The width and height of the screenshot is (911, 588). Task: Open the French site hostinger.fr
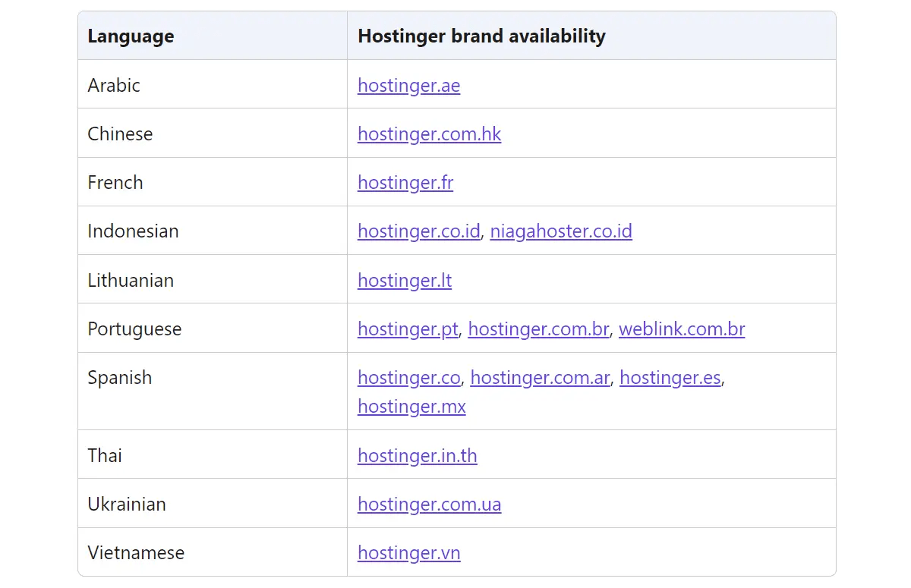pyautogui.click(x=405, y=183)
